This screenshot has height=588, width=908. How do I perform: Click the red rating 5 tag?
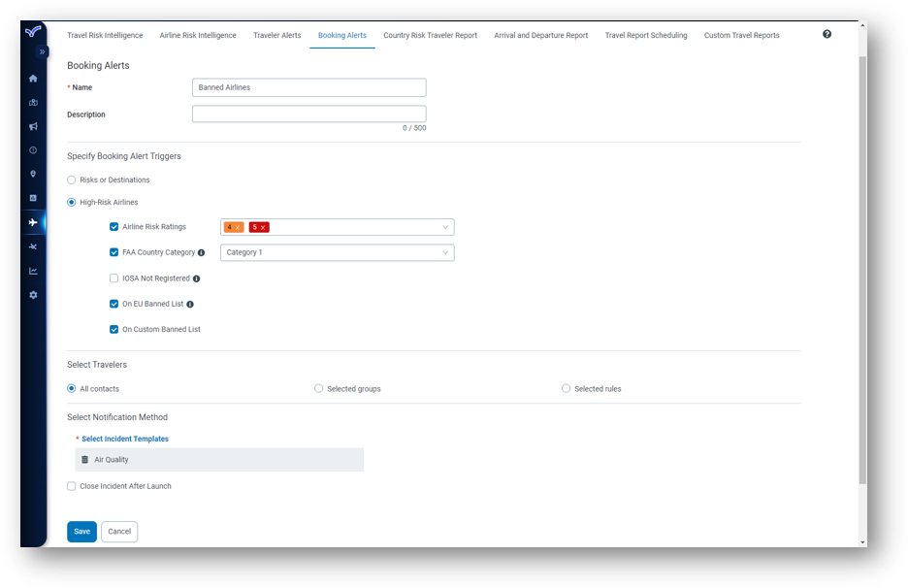tap(259, 227)
